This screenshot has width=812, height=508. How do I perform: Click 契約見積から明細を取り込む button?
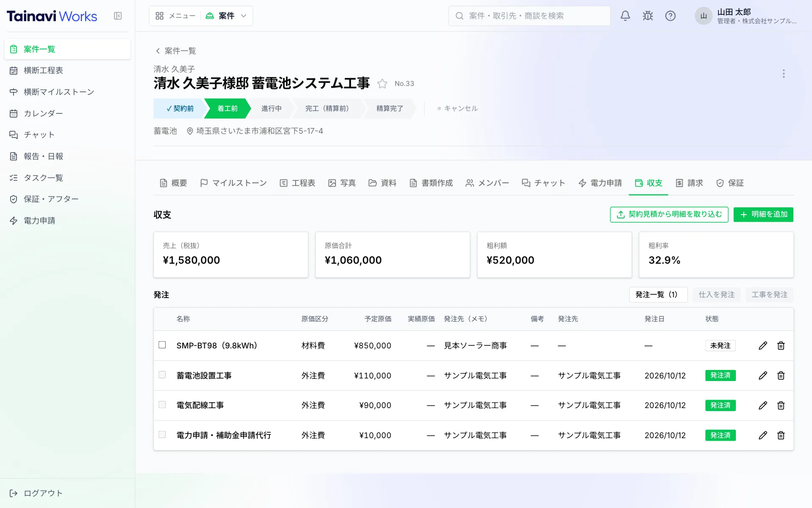click(669, 215)
